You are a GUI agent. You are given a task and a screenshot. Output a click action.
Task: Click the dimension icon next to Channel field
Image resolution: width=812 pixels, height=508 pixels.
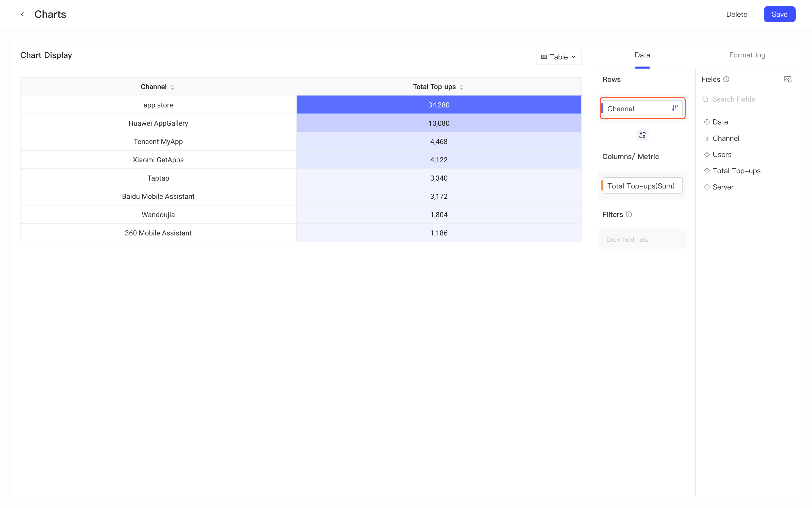point(707,138)
